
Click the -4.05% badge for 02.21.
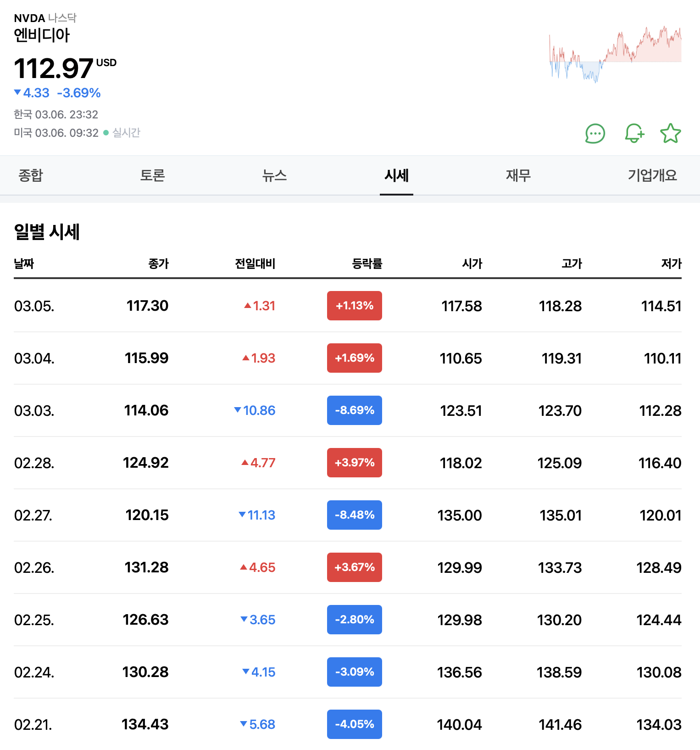[355, 724]
